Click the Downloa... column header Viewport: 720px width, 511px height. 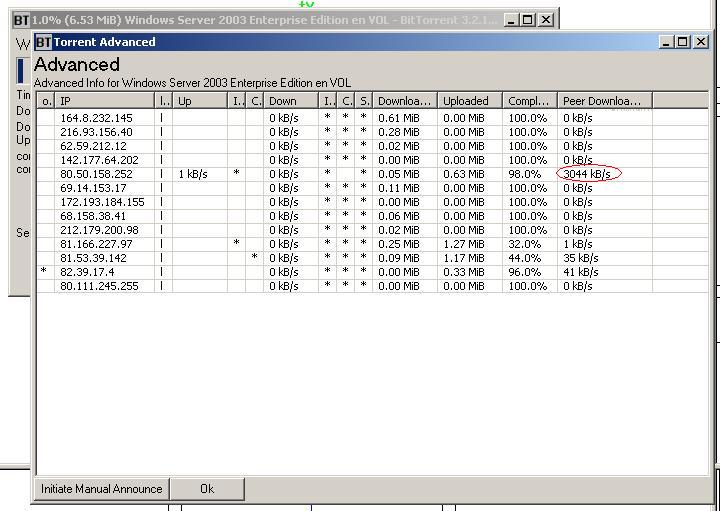[x=405, y=101]
